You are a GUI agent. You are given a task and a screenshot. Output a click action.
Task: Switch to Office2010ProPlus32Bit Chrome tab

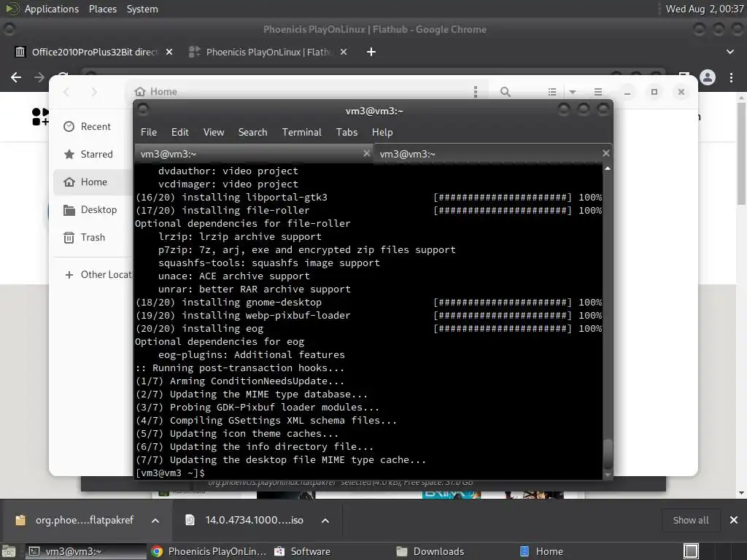94,52
